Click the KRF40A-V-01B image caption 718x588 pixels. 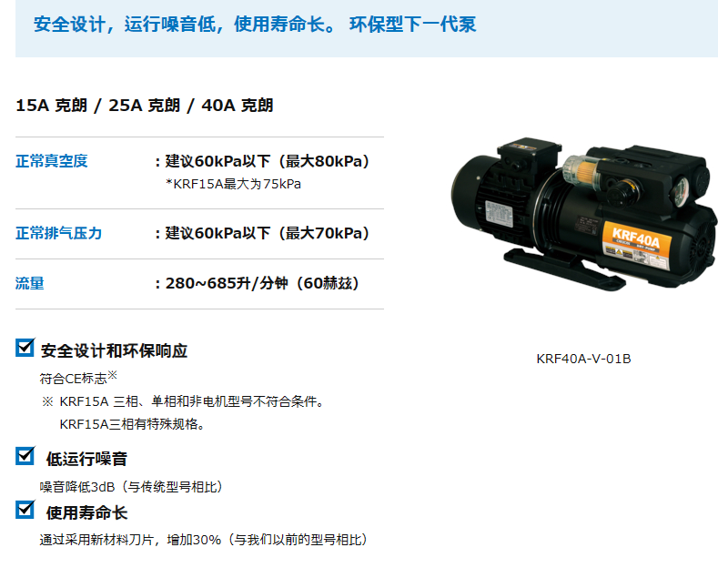[583, 359]
